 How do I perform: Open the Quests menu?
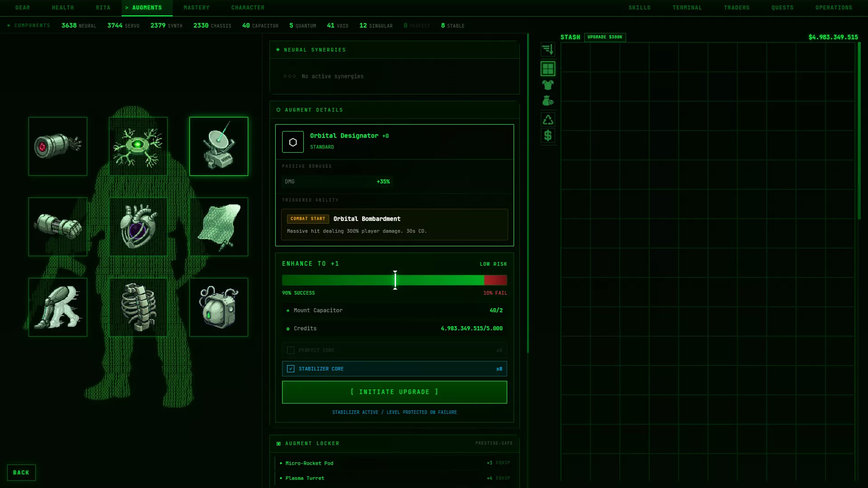(783, 8)
